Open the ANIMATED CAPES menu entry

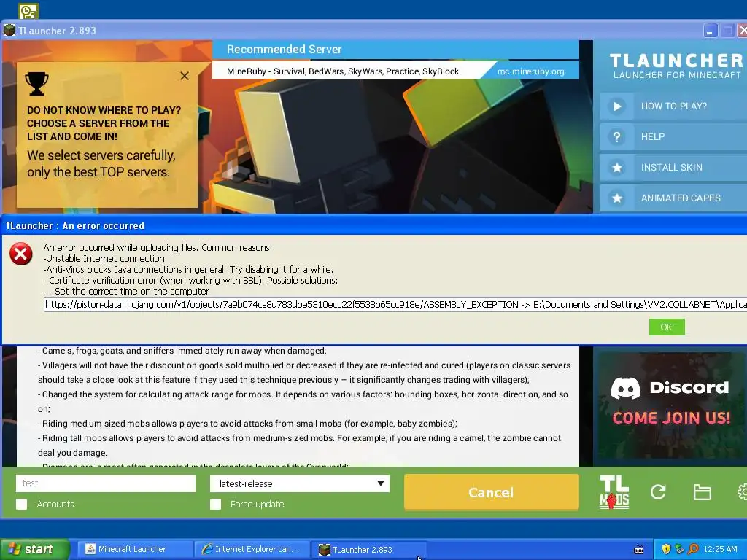pyautogui.click(x=673, y=198)
